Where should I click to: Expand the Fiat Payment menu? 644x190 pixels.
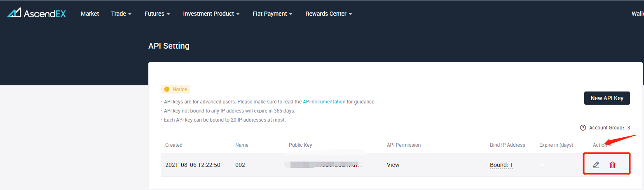[272, 14]
